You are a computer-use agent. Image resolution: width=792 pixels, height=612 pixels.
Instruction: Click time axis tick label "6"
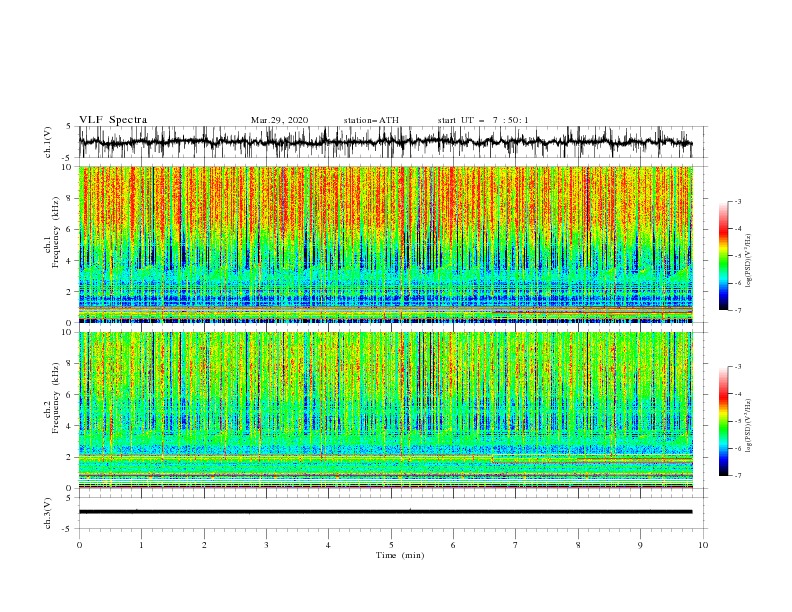point(453,545)
